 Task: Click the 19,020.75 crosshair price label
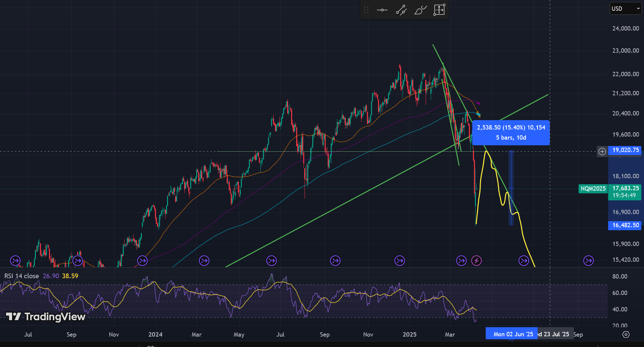(625, 150)
